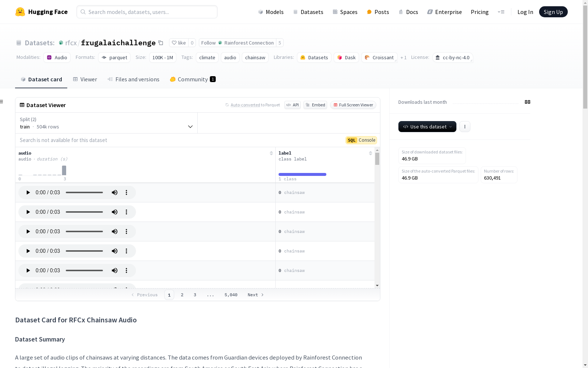Open Spaces in the top navigation
Image resolution: width=588 pixels, height=368 pixels.
[x=345, y=12]
